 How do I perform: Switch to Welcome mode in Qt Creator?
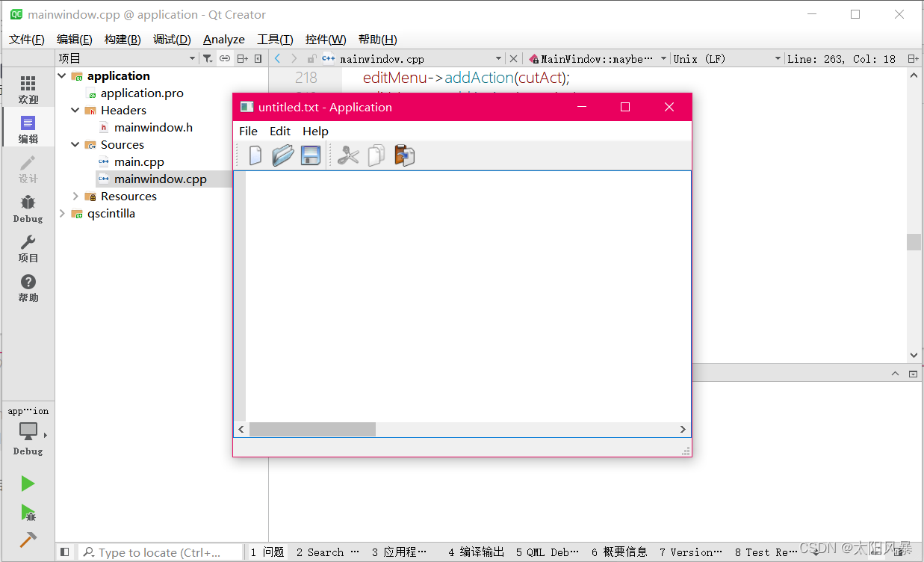pos(28,89)
